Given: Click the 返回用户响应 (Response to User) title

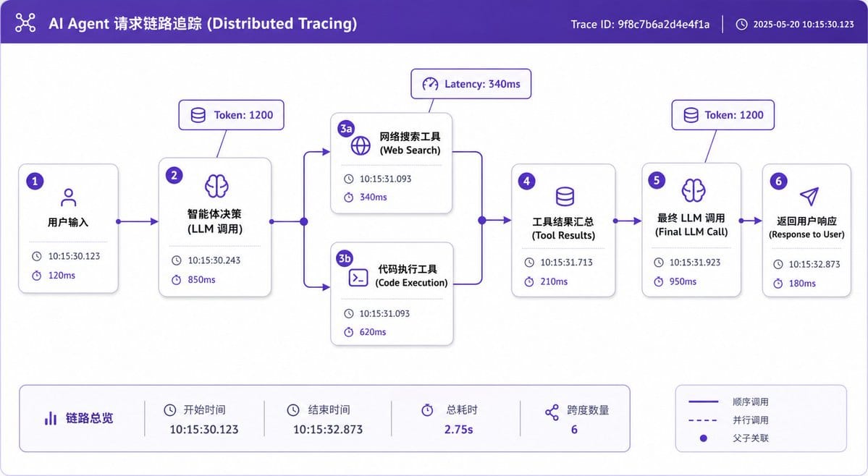Looking at the screenshot, I should (x=806, y=227).
